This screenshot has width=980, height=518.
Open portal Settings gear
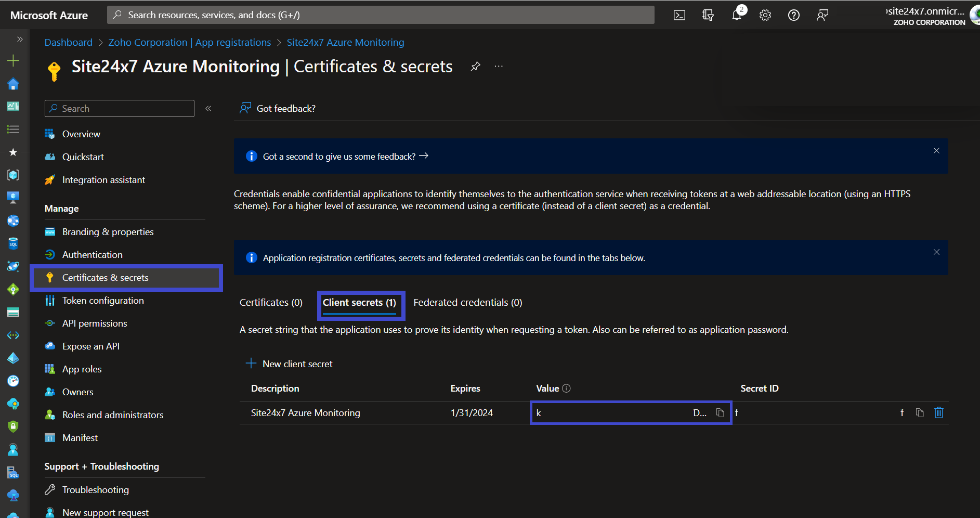[765, 15]
